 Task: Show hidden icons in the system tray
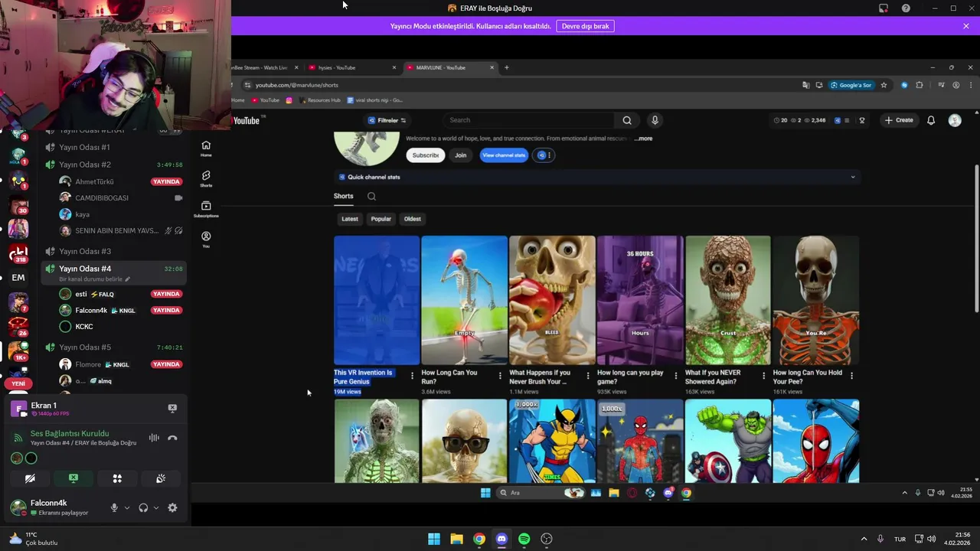[864, 539]
